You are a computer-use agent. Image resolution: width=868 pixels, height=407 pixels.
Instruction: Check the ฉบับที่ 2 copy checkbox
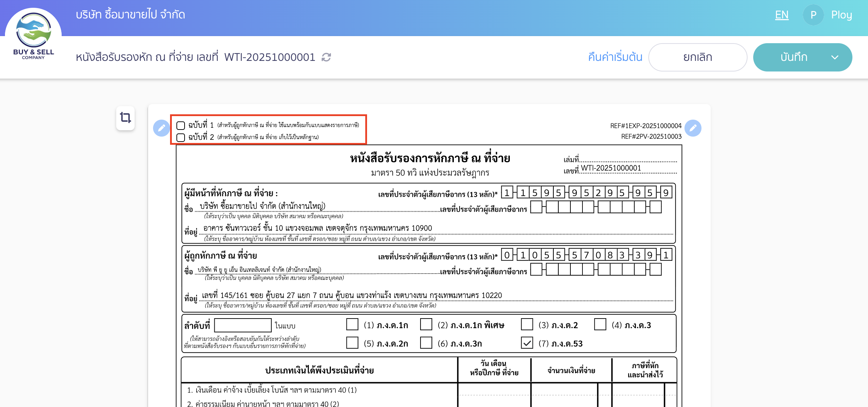click(x=181, y=138)
